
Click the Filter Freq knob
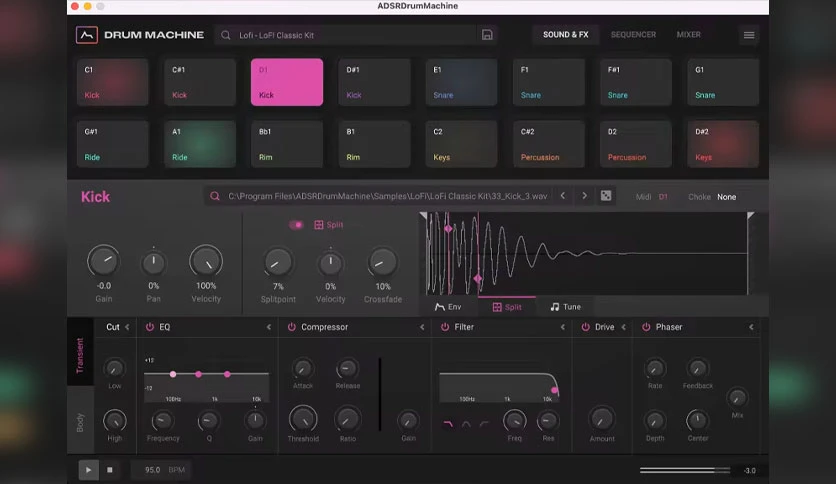[515, 421]
